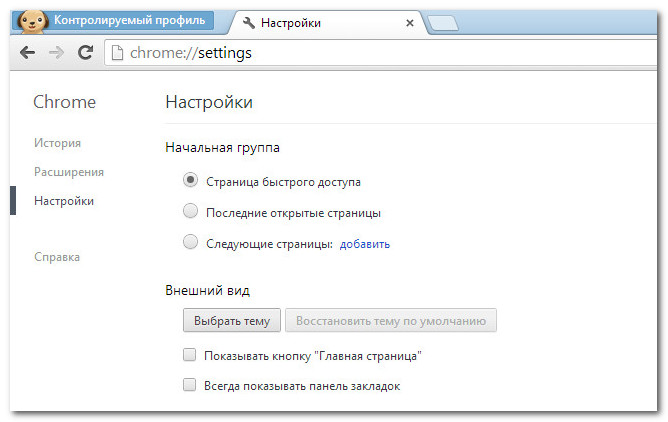Image resolution: width=668 pixels, height=422 pixels.
Task: Click the "добавить" link
Action: click(x=364, y=243)
